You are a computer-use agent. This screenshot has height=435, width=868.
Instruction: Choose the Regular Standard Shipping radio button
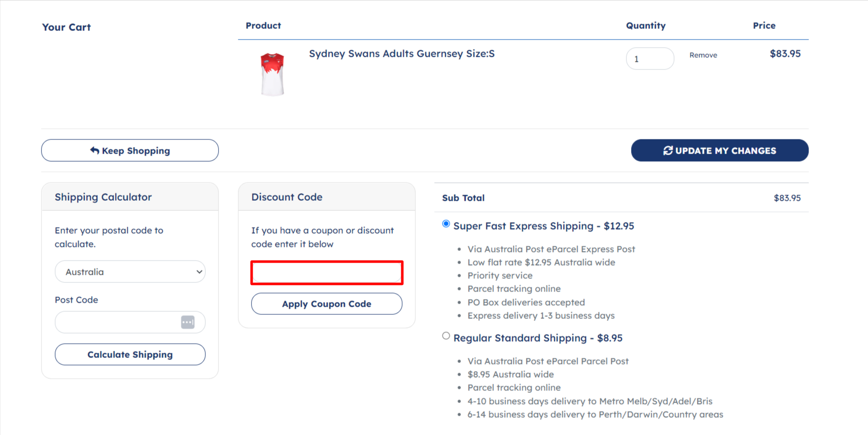click(x=446, y=336)
